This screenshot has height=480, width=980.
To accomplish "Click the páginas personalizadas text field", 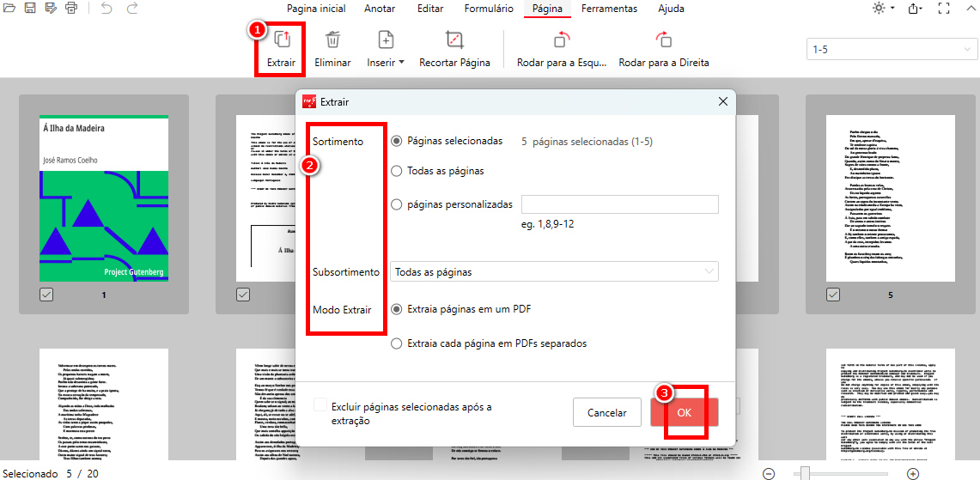I will coord(620,204).
